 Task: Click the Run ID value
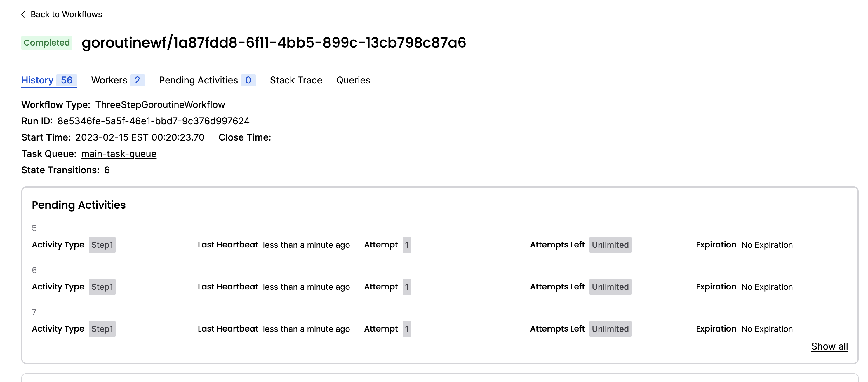point(154,121)
